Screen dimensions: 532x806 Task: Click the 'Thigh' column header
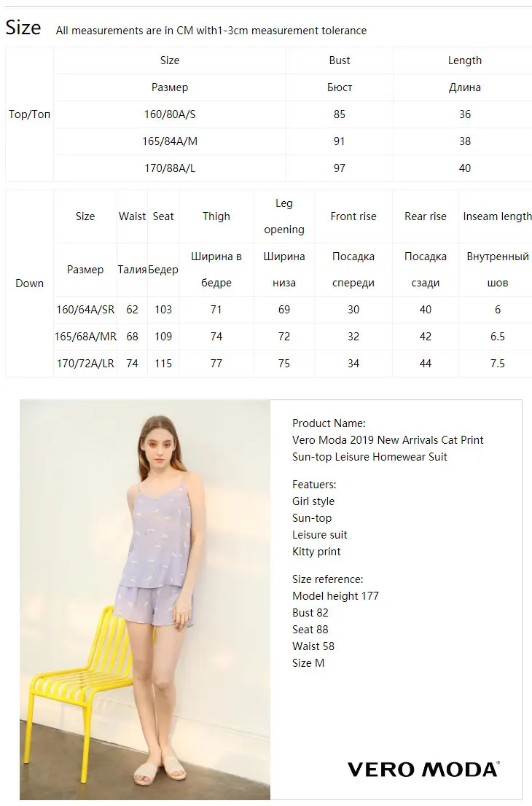coord(216,216)
